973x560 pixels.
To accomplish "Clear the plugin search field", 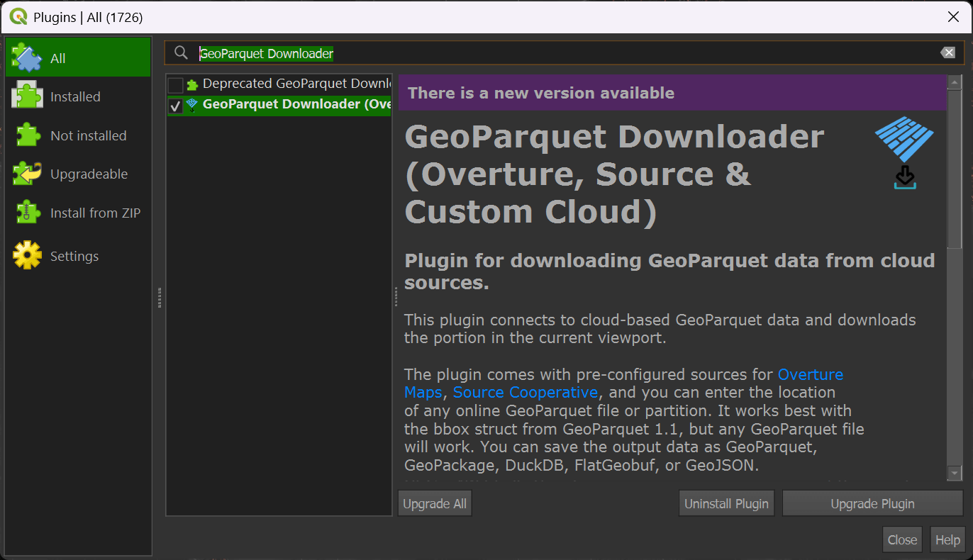I will pos(947,53).
